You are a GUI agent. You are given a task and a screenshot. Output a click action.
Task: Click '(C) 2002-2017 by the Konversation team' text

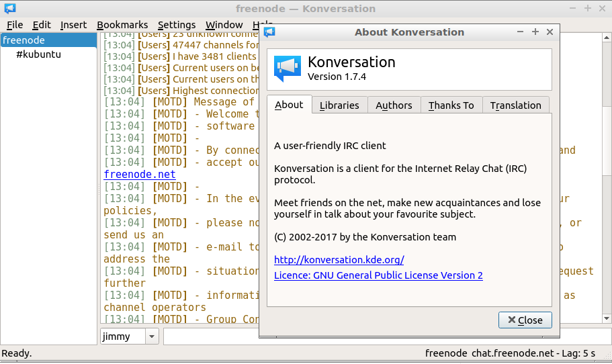365,237
